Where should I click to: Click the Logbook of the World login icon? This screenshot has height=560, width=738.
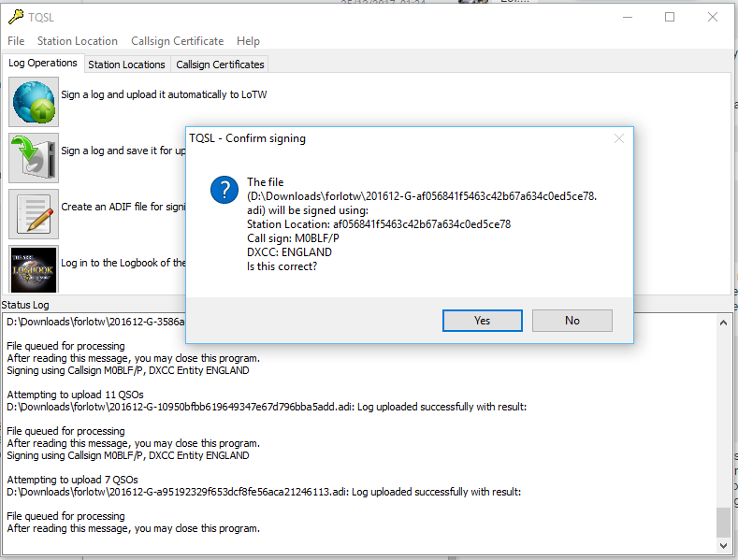coord(34,269)
